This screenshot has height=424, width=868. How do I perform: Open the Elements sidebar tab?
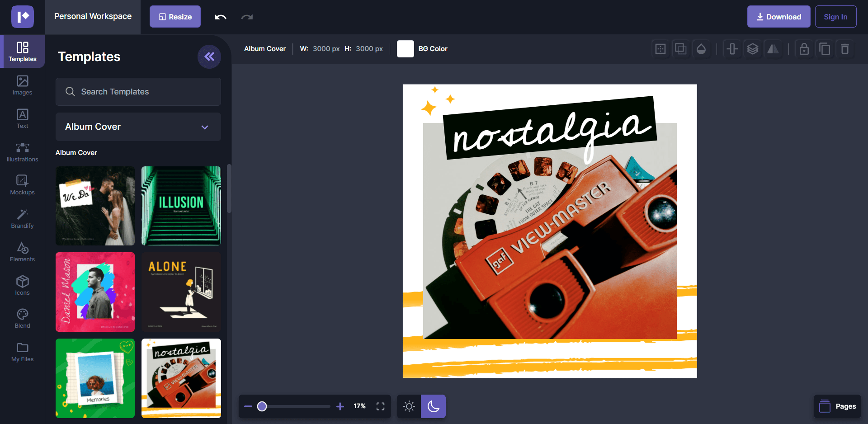[22, 252]
